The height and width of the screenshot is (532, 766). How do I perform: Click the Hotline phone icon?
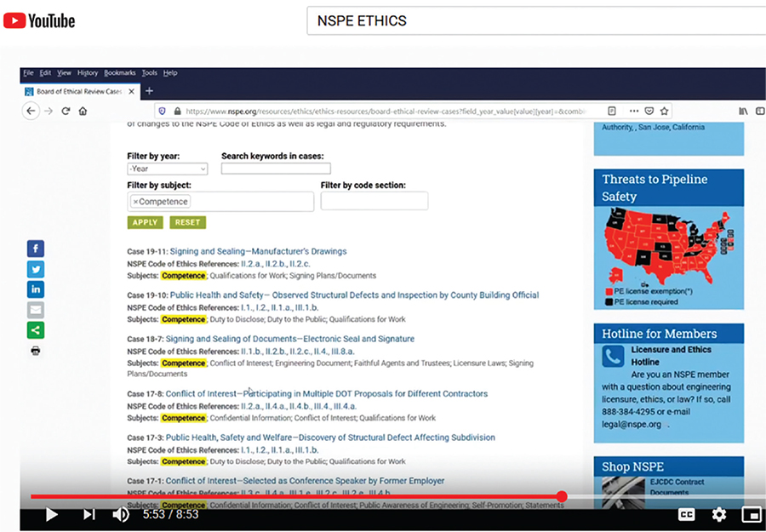pyautogui.click(x=613, y=356)
